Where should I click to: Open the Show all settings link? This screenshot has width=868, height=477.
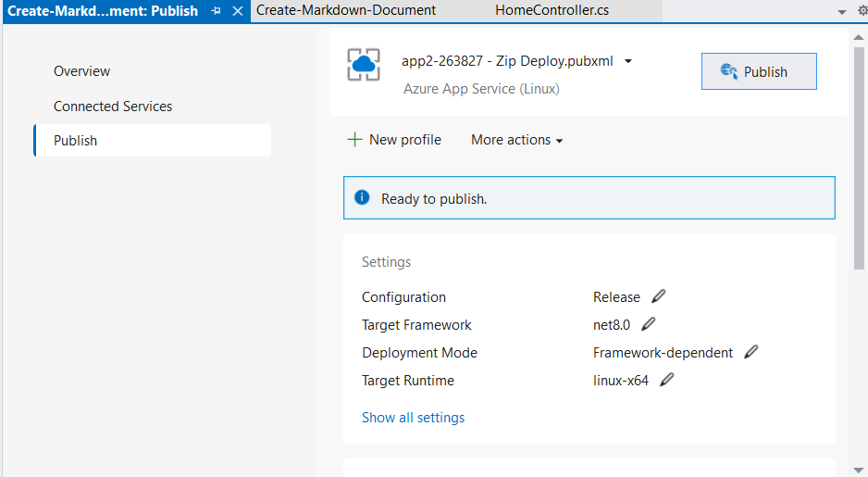coord(413,417)
